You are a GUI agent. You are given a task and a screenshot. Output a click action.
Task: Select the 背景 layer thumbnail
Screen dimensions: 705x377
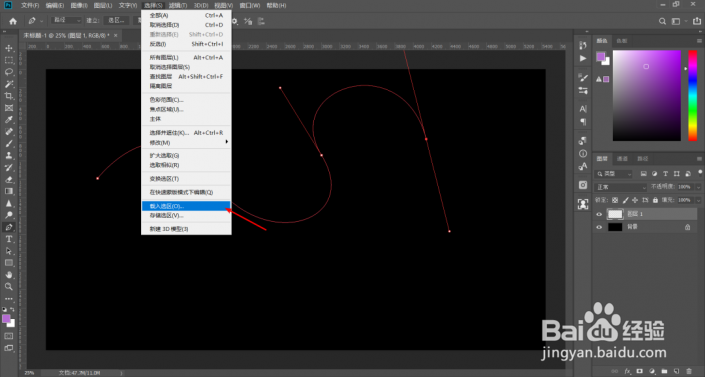coord(615,227)
